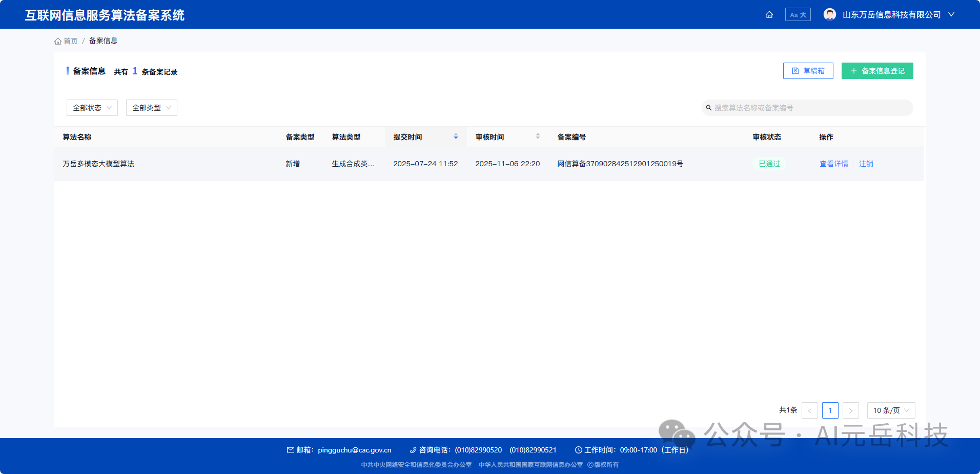The width and height of the screenshot is (980, 474).
Task: Click the search magnifier icon
Action: tap(709, 108)
